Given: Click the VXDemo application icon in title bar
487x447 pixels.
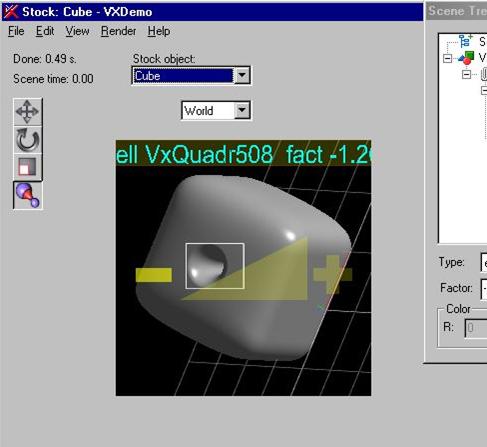Looking at the screenshot, I should [x=11, y=12].
